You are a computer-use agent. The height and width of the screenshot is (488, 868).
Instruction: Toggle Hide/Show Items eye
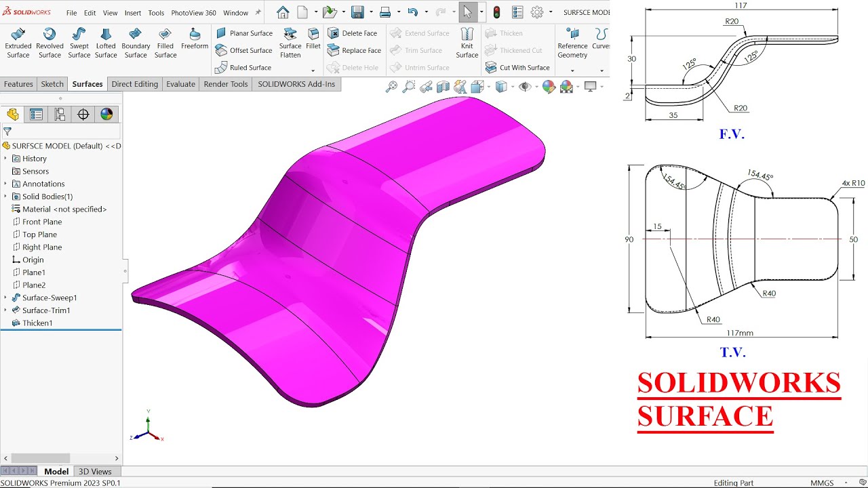coord(525,87)
